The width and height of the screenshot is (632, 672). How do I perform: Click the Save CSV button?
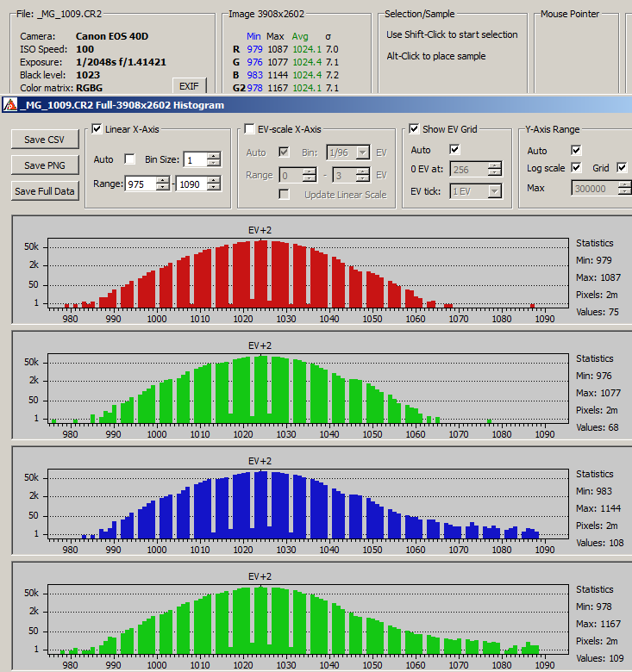pyautogui.click(x=44, y=140)
